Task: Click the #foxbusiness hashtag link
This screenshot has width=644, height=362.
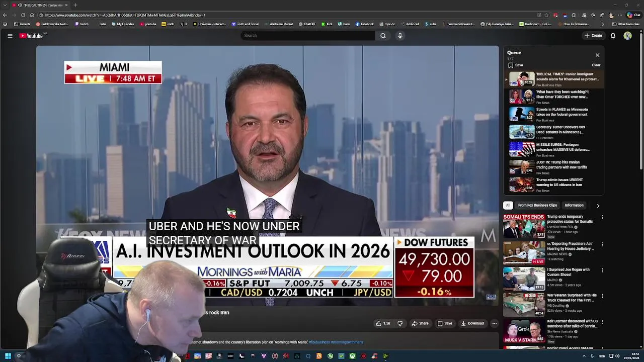Action: (319, 342)
